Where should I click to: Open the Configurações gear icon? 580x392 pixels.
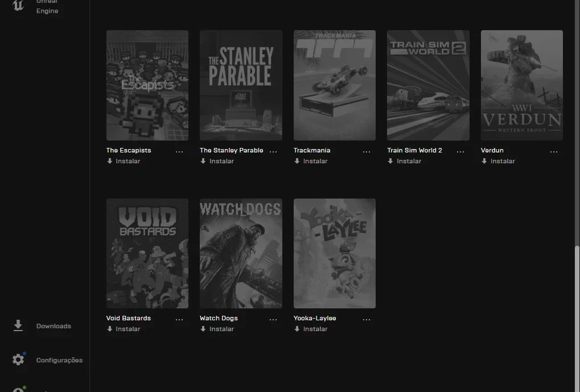point(18,360)
